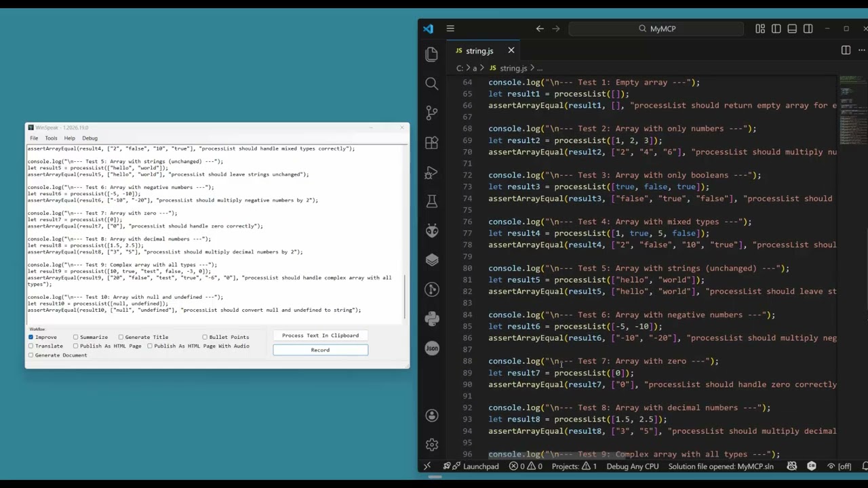Close the string.js tab
Image resolution: width=868 pixels, height=488 pixels.
(x=511, y=50)
